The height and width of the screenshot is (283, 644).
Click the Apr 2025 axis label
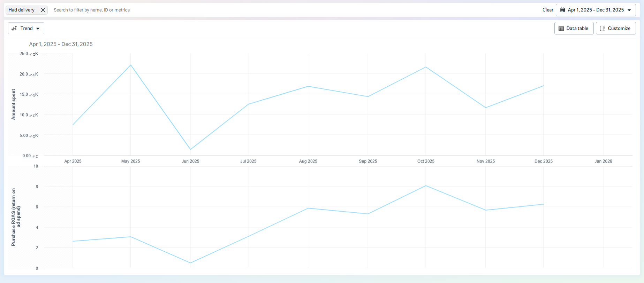click(x=73, y=161)
